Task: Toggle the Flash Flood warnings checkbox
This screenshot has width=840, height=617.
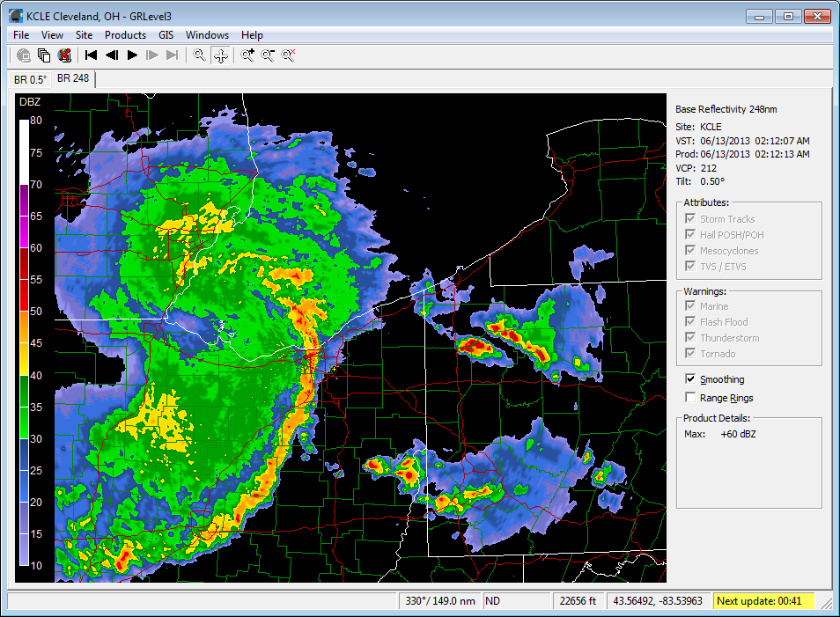Action: coord(690,321)
